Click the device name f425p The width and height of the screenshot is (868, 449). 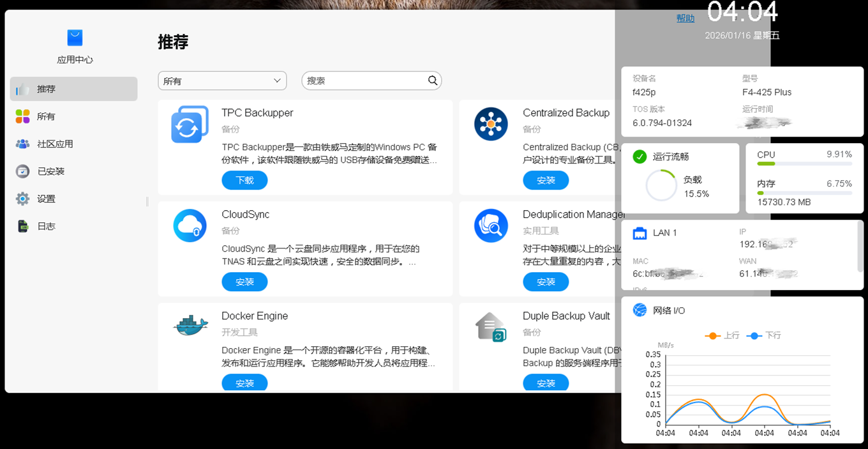click(x=644, y=92)
